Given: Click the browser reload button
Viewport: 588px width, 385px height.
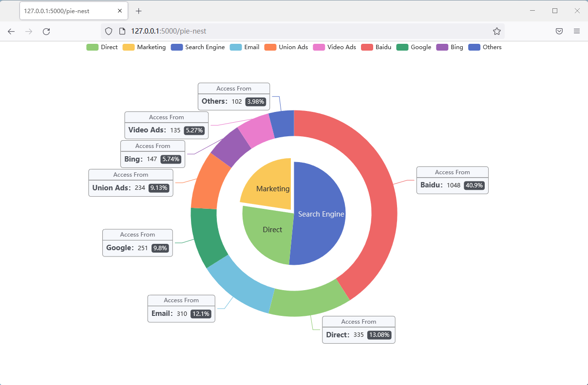Looking at the screenshot, I should (x=46, y=31).
